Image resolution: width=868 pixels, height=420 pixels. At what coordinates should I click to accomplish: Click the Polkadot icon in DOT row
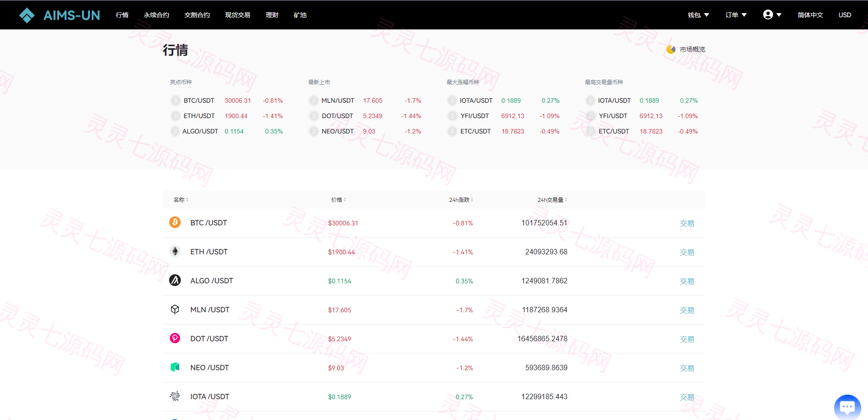click(x=175, y=338)
